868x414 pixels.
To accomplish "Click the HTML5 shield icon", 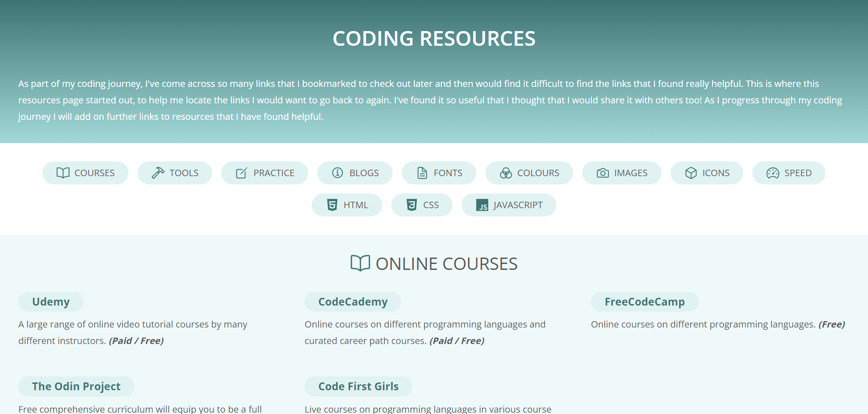I will pos(332,205).
